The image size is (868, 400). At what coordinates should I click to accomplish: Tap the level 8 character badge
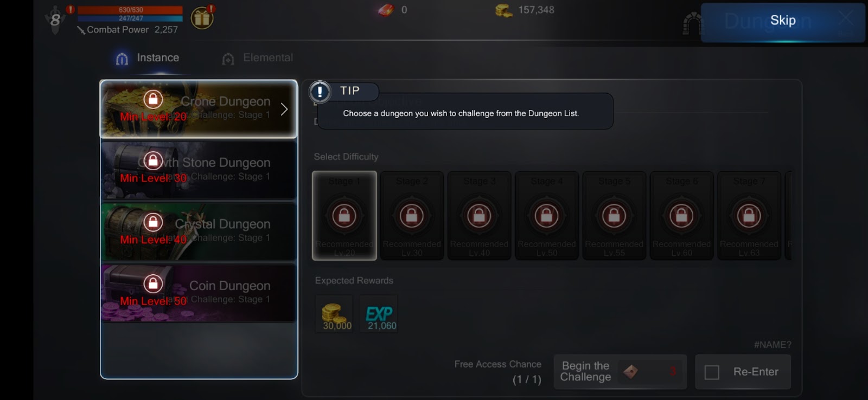click(55, 20)
